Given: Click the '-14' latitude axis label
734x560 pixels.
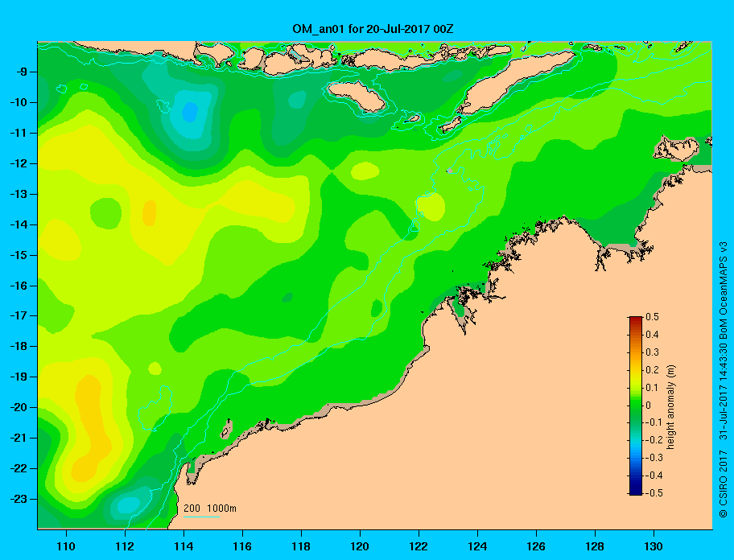Looking at the screenshot, I should 19,224.
